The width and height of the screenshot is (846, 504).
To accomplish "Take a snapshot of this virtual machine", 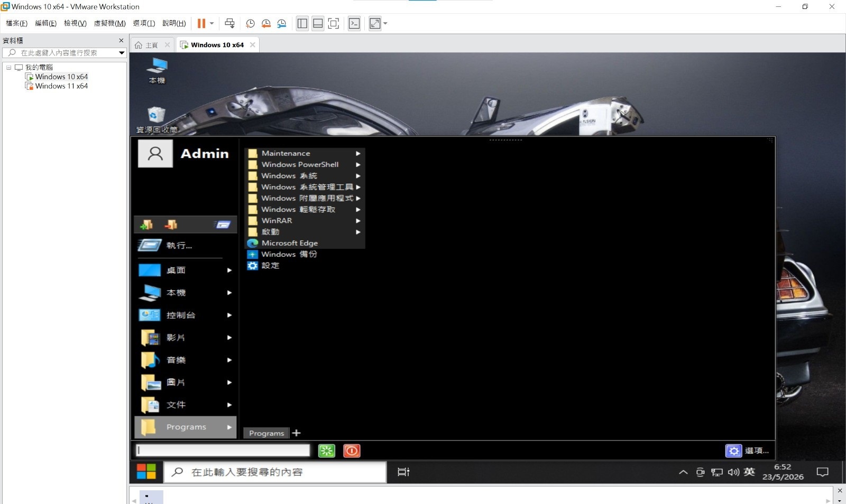I will pyautogui.click(x=250, y=23).
